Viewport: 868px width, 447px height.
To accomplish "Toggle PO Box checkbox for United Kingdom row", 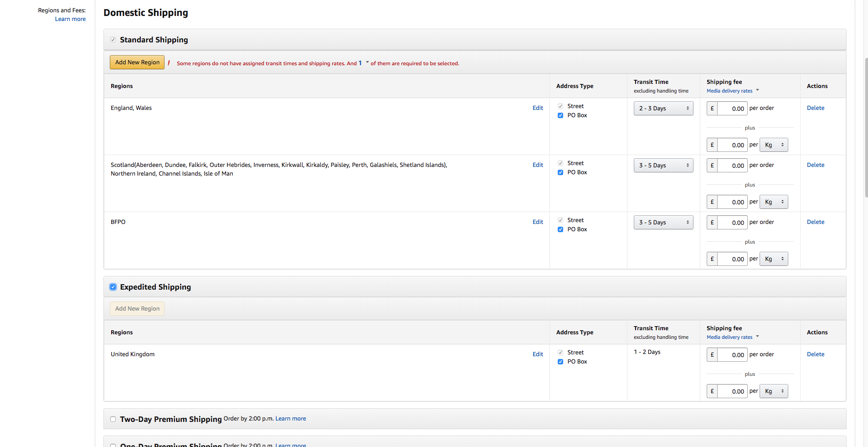I will pos(560,362).
